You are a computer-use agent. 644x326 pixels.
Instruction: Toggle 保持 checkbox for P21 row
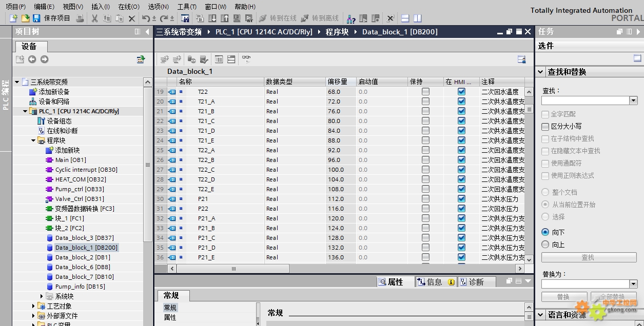425,199
